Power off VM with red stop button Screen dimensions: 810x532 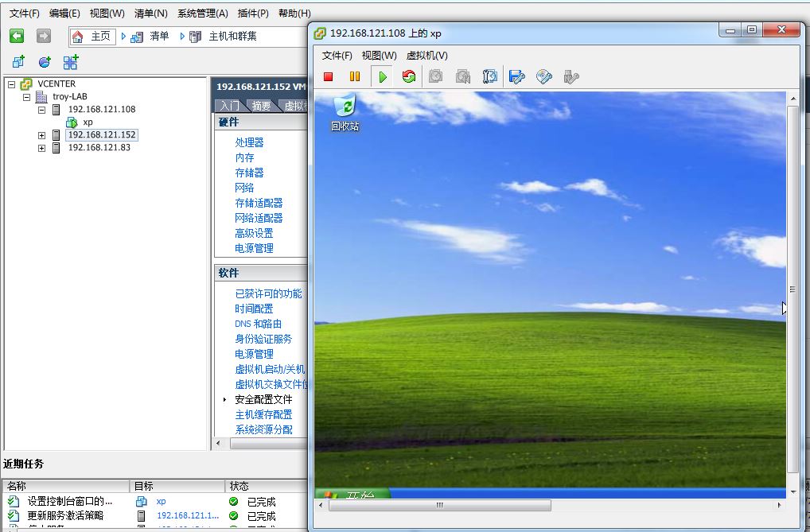(x=328, y=77)
